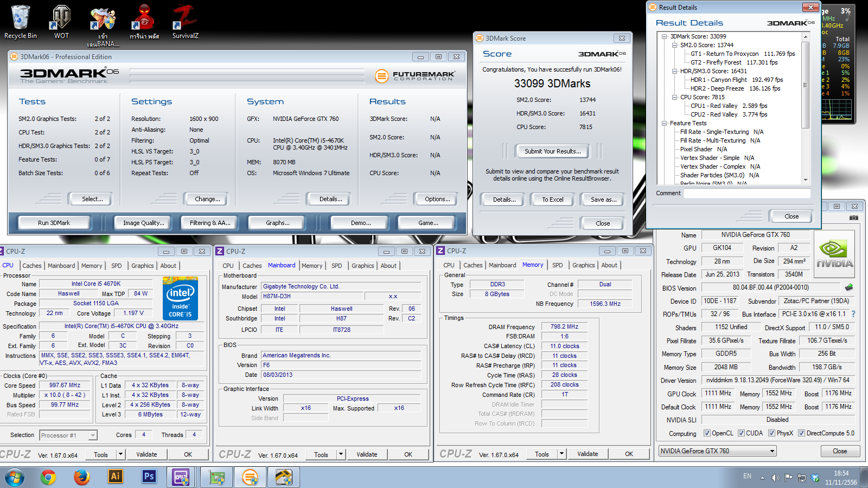The height and width of the screenshot is (488, 868).
Task: Collapse the CPU Score tree node
Action: point(675,97)
